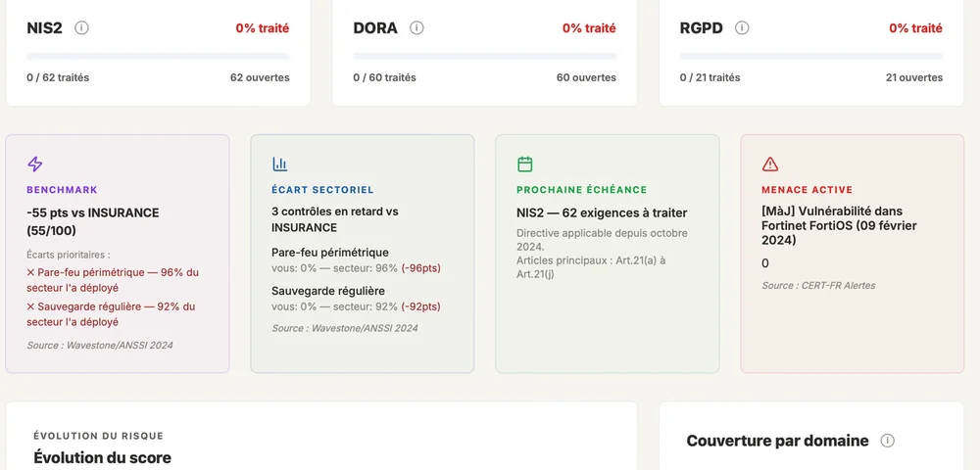
Task: Click 'Sauvegarde régulière' in Écart sectoriel card
Action: (328, 291)
